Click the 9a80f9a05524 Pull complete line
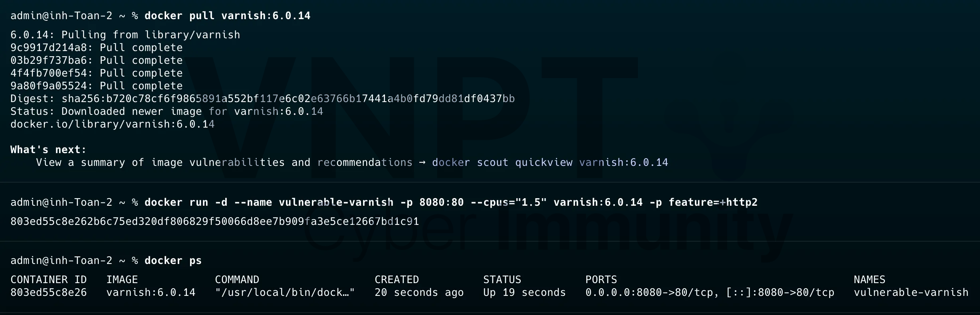This screenshot has width=980, height=315. point(96,86)
